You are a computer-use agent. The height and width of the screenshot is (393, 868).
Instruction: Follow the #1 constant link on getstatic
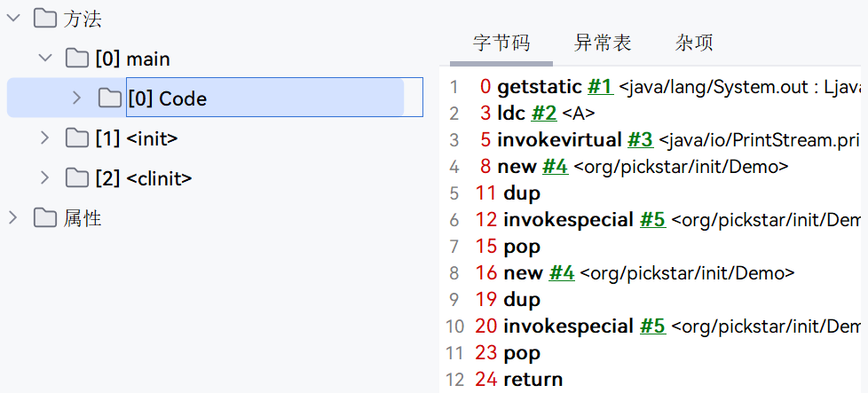coord(600,87)
